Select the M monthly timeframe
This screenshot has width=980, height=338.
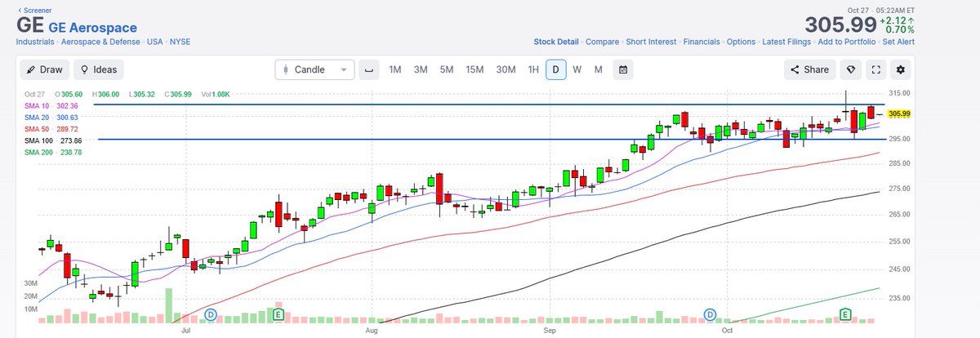598,69
